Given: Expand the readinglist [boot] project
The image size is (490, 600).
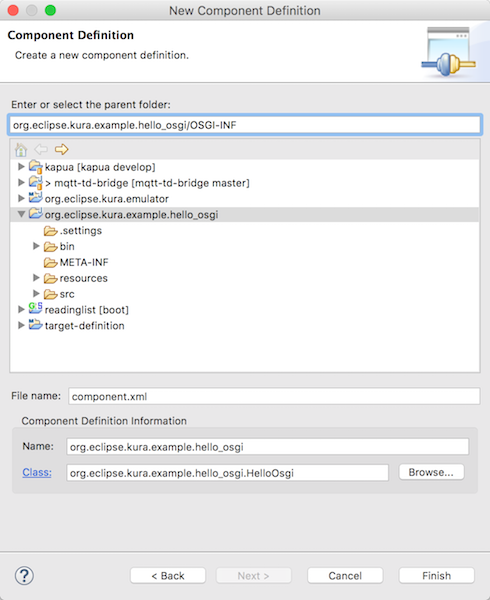Looking at the screenshot, I should tap(21, 310).
